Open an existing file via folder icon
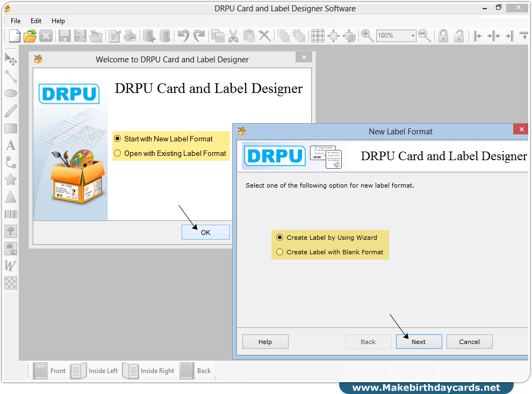Viewport: 532px width, 394px height. [x=30, y=35]
